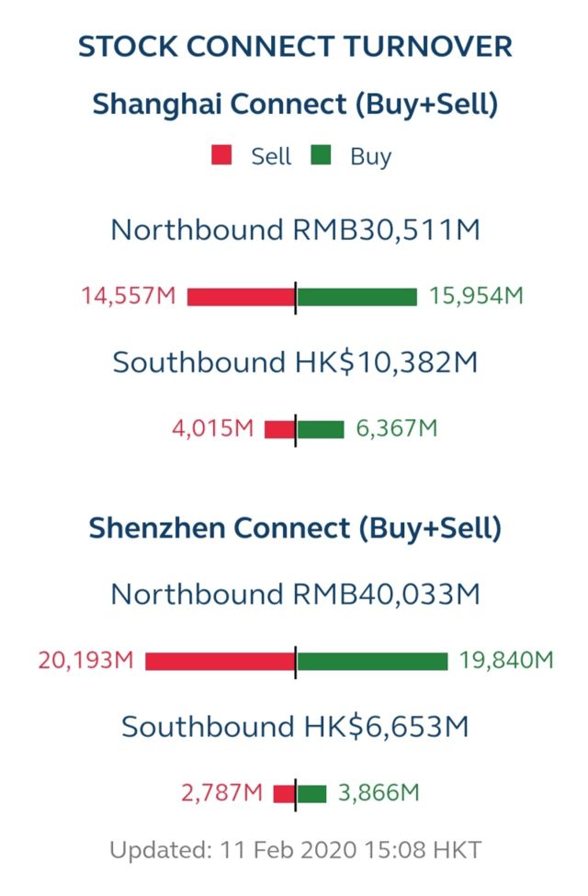
Task: Click the green Shanghai Northbound buy bar
Action: (357, 297)
